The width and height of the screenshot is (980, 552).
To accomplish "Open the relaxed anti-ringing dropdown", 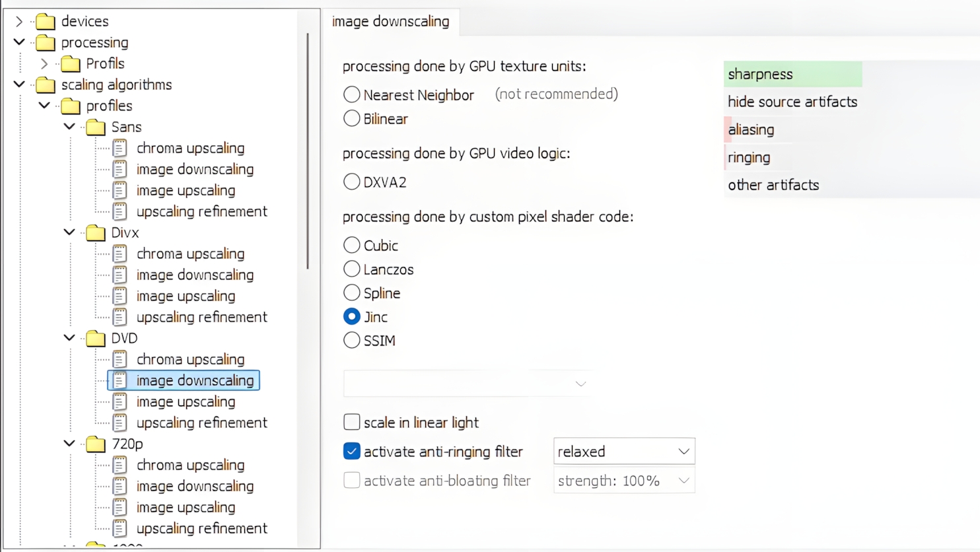I will pyautogui.click(x=623, y=452).
